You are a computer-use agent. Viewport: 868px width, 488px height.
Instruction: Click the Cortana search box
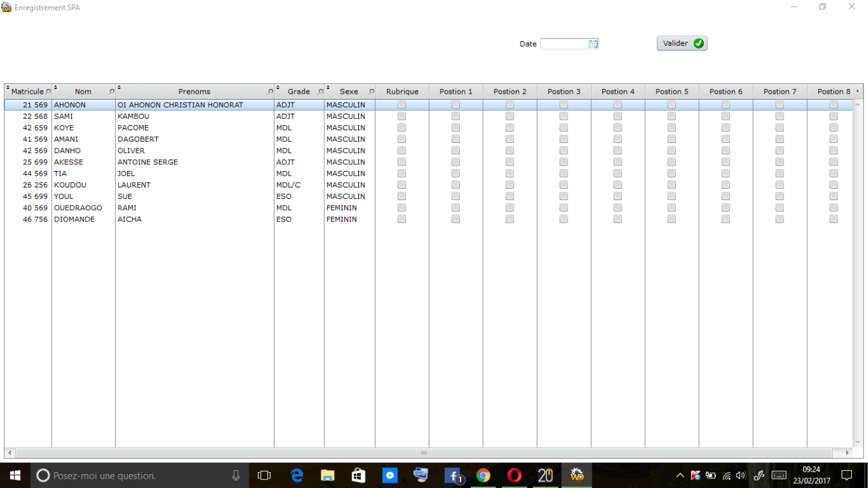tap(139, 475)
